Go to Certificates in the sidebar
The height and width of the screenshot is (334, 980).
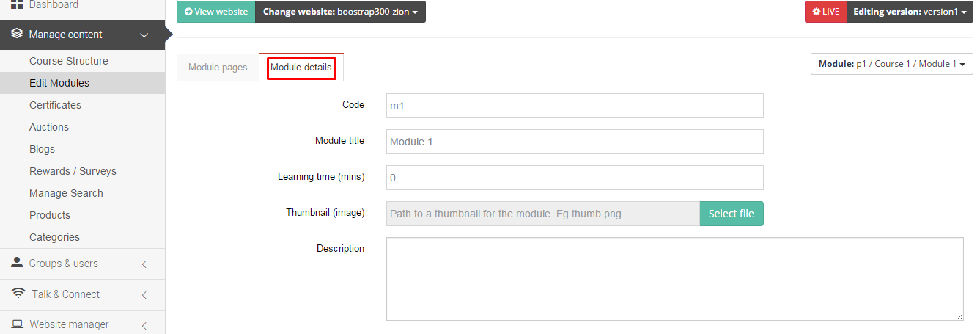click(x=55, y=105)
